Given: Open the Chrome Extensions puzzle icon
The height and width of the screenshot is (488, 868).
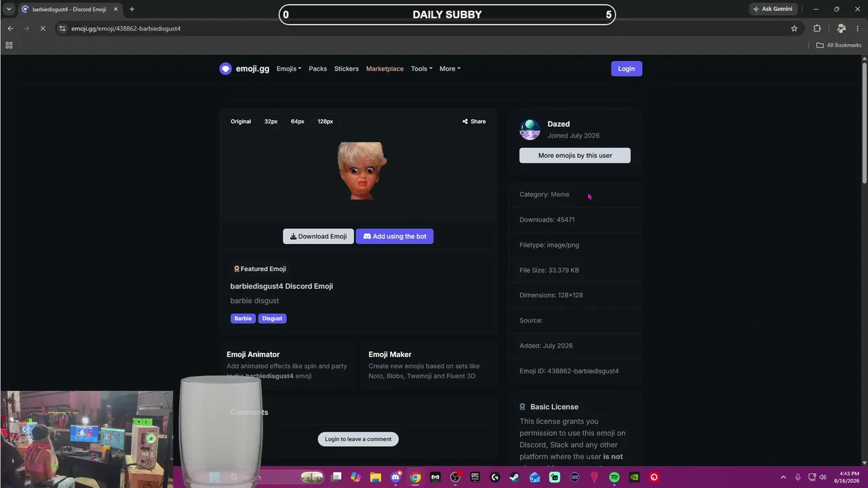Looking at the screenshot, I should [817, 28].
